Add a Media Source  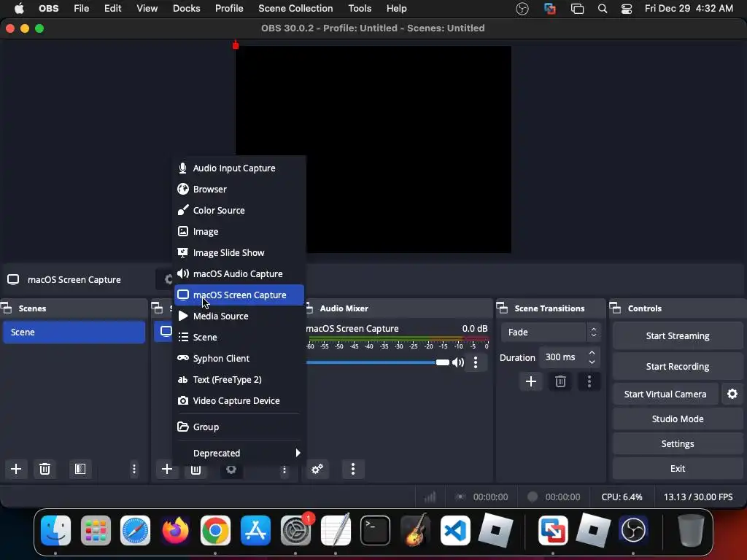[x=239, y=316]
